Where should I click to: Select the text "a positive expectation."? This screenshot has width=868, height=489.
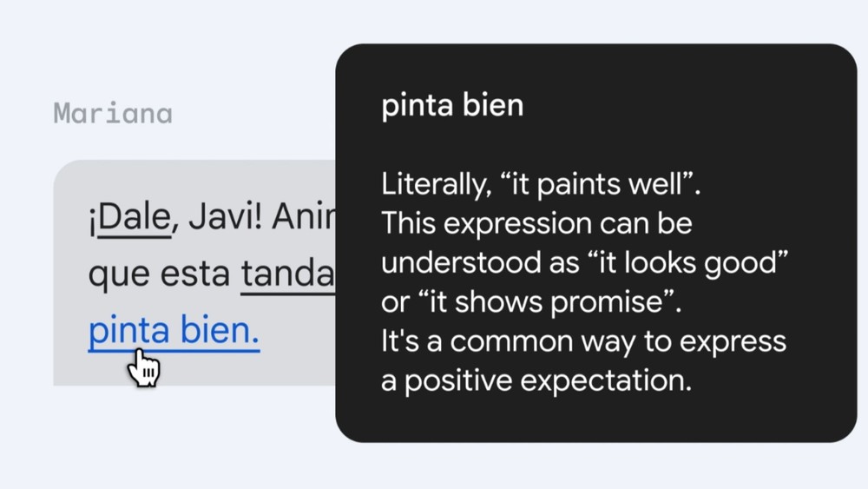pos(536,381)
